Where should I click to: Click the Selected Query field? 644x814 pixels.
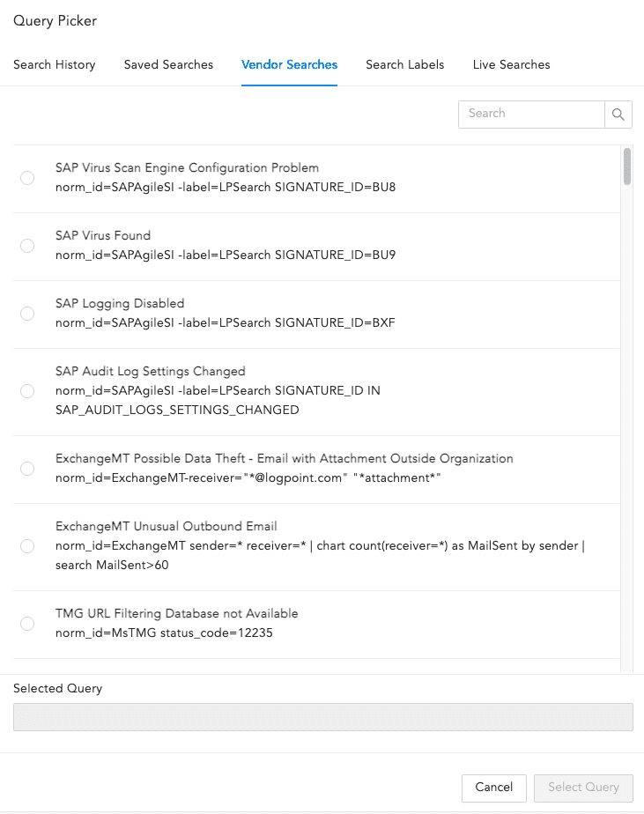click(322, 716)
